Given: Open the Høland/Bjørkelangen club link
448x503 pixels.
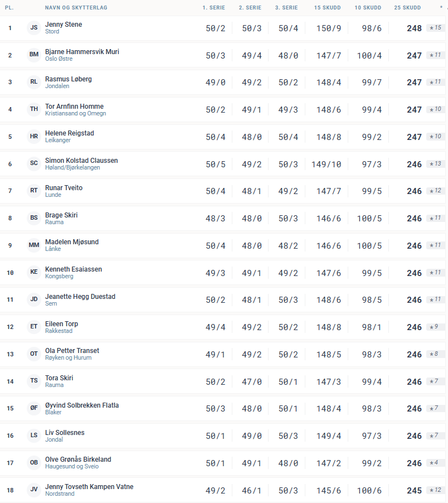Looking at the screenshot, I should point(72,168).
